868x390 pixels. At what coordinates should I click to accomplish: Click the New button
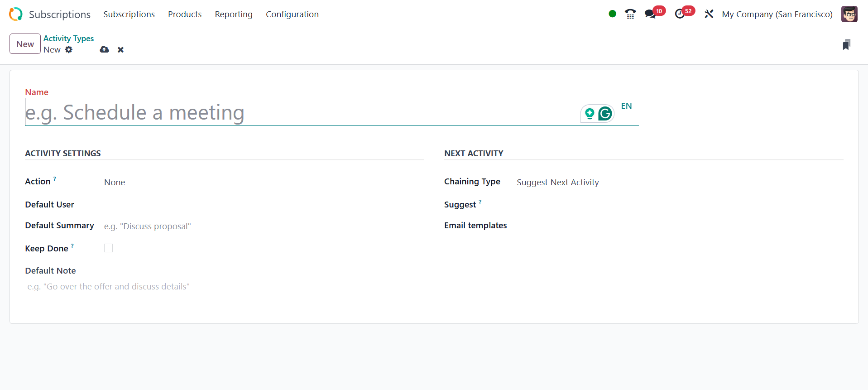(25, 44)
